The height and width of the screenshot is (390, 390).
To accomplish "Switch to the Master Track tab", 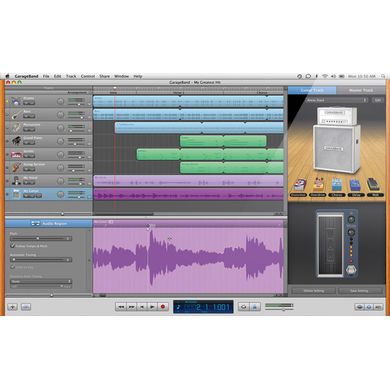I will pyautogui.click(x=361, y=90).
